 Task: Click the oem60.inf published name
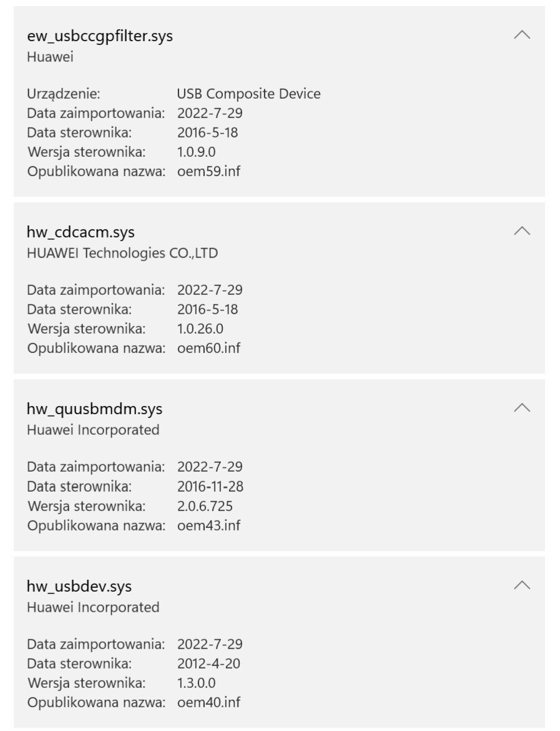point(209,348)
